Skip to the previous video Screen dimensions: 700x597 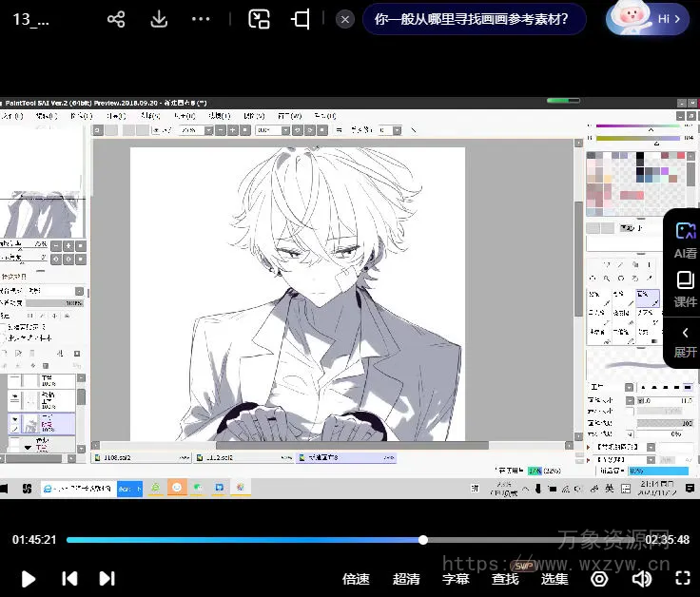(69, 578)
